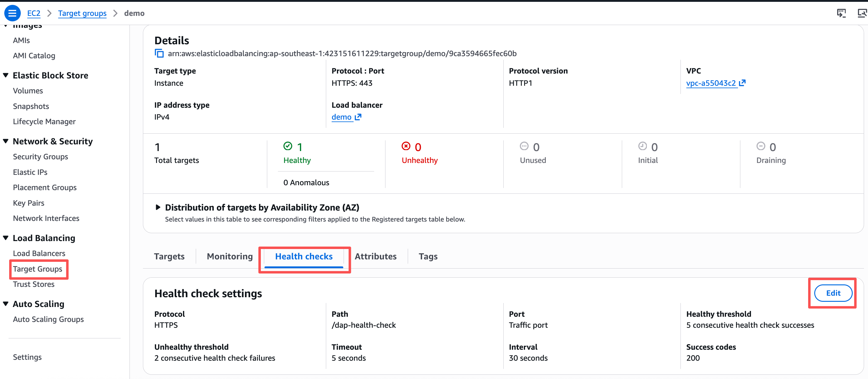This screenshot has height=379, width=868.
Task: Click the Unhealthy threshold value
Action: [x=215, y=358]
